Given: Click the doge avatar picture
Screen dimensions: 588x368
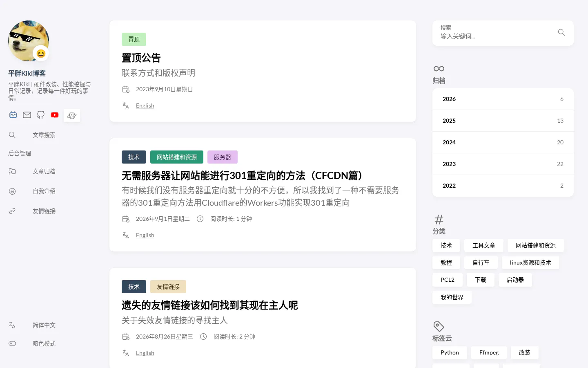Looking at the screenshot, I should click(x=29, y=41).
